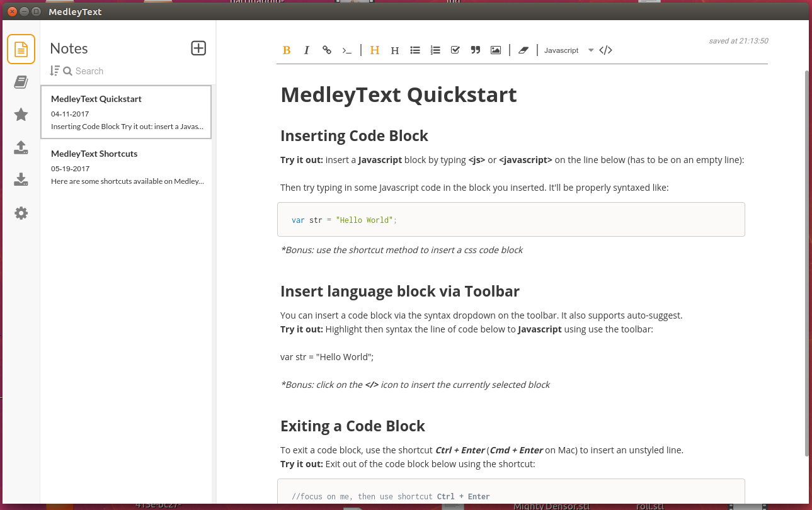The height and width of the screenshot is (510, 812).
Task: Add a new note with plus icon
Action: pyautogui.click(x=198, y=48)
